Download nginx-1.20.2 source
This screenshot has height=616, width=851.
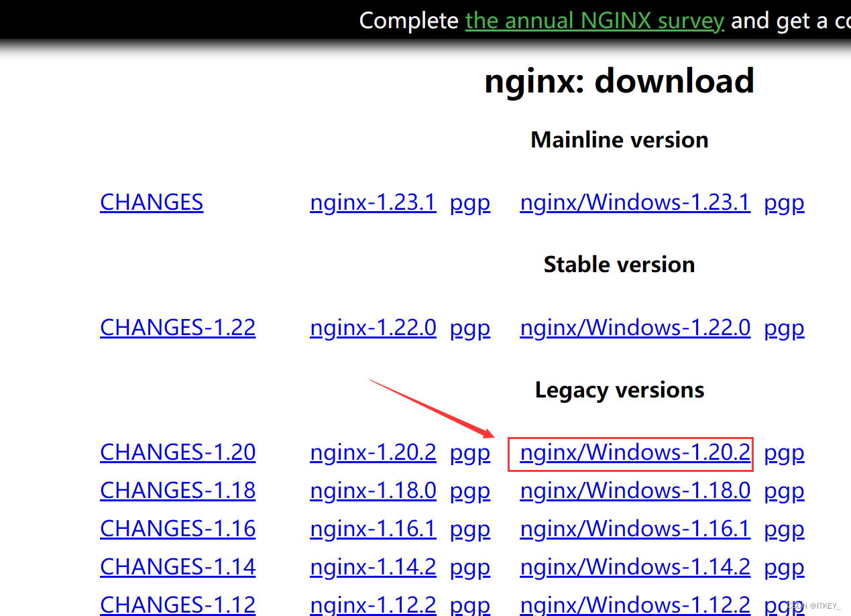click(373, 452)
